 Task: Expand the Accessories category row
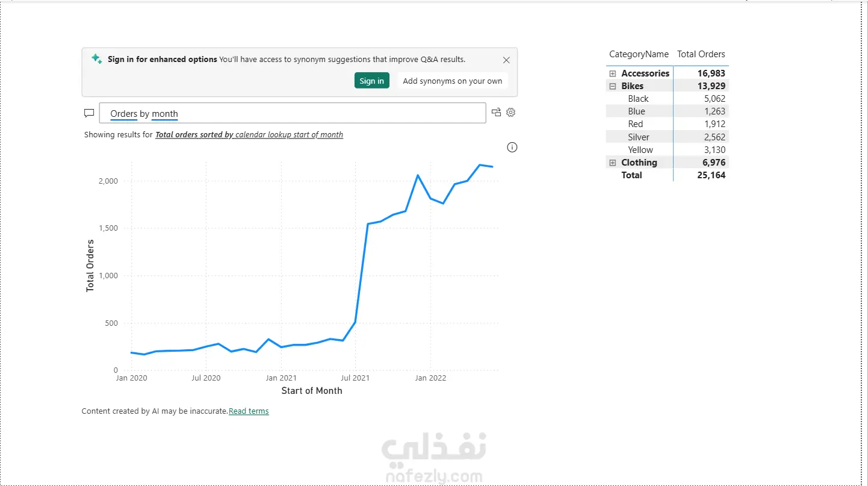[x=613, y=73]
